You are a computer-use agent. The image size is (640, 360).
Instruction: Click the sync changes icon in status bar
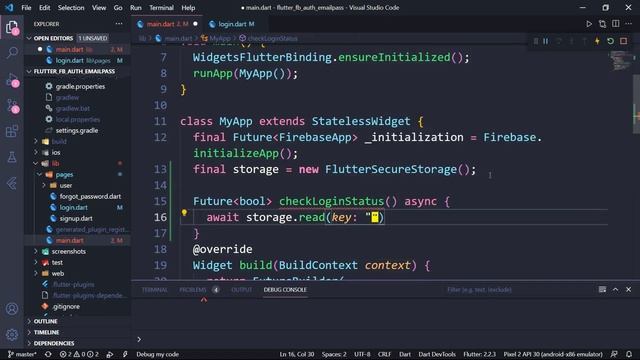tap(48, 354)
